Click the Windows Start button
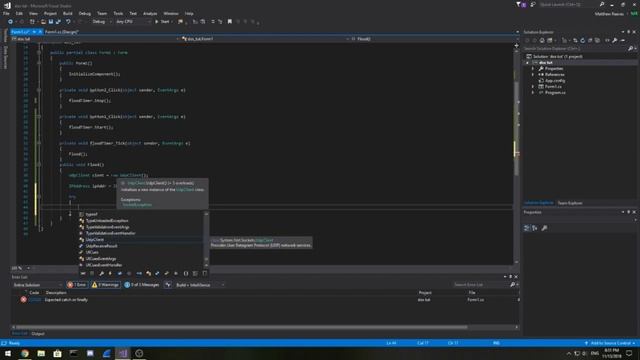This screenshot has width=640, height=360. tap(8, 353)
